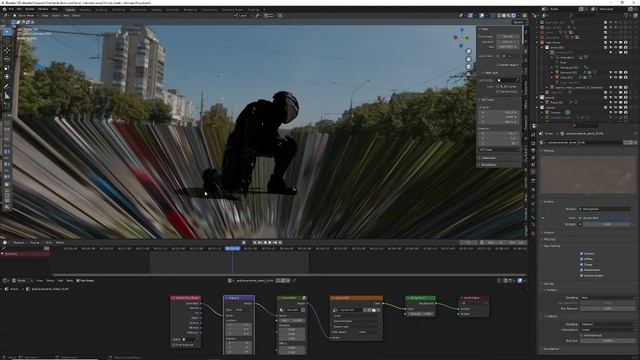640x360 pixels.
Task: Toggle Glossy ray visibility checkbox
Action: click(582, 264)
